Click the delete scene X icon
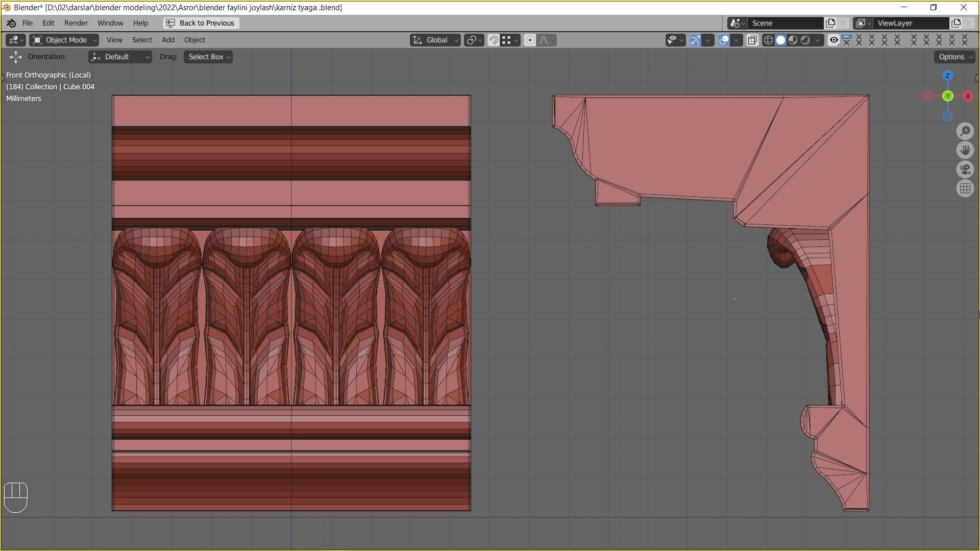Image resolution: width=980 pixels, height=551 pixels. [x=843, y=23]
